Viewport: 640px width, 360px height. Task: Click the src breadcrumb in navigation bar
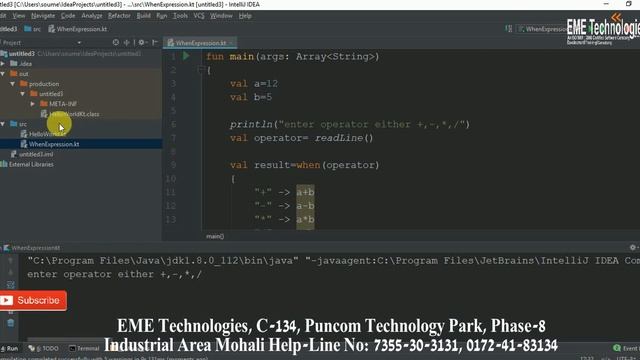tap(33, 29)
